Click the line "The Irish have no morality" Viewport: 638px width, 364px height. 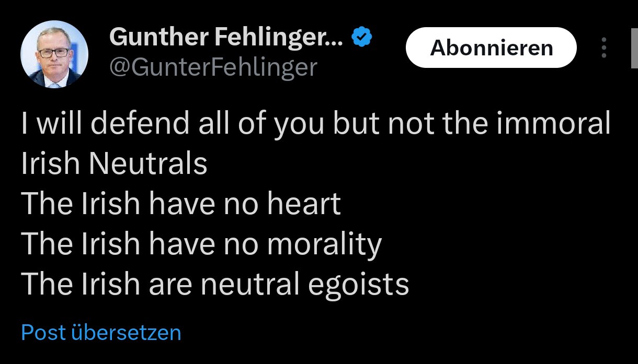(x=201, y=243)
